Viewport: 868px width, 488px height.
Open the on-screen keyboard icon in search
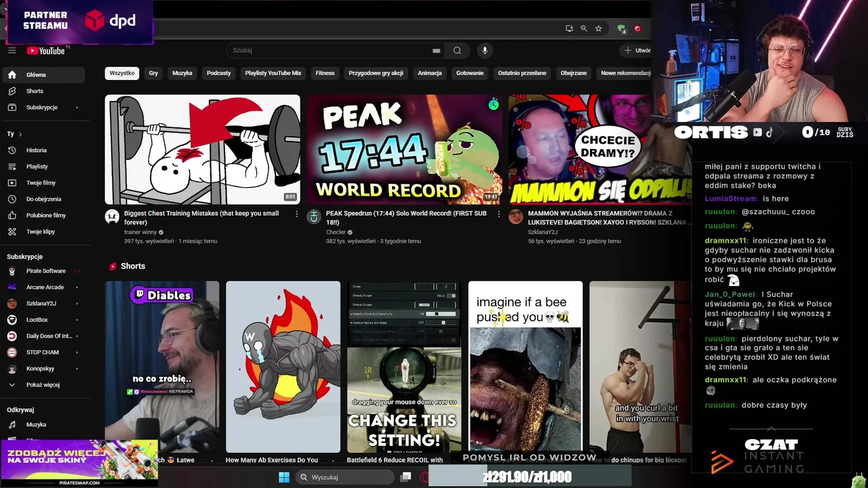click(436, 50)
